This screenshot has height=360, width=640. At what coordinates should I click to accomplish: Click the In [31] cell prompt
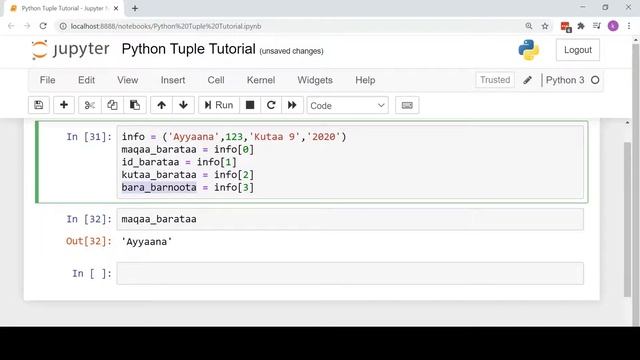tap(89, 137)
